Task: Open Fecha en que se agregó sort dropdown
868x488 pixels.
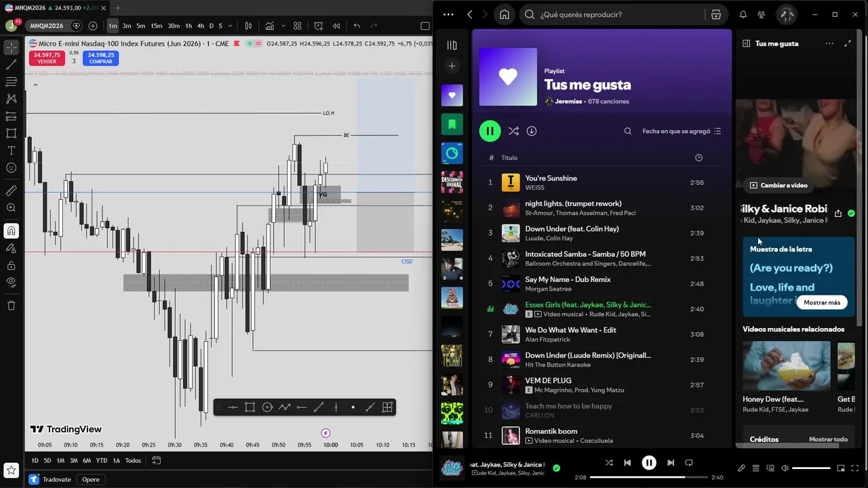Action: pyautogui.click(x=682, y=131)
